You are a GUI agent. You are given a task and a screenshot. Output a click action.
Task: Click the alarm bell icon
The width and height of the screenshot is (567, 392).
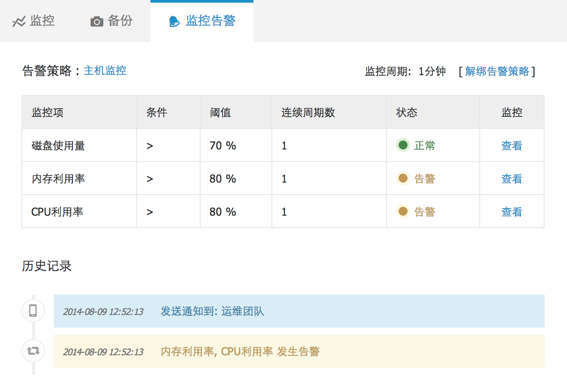[x=174, y=21]
